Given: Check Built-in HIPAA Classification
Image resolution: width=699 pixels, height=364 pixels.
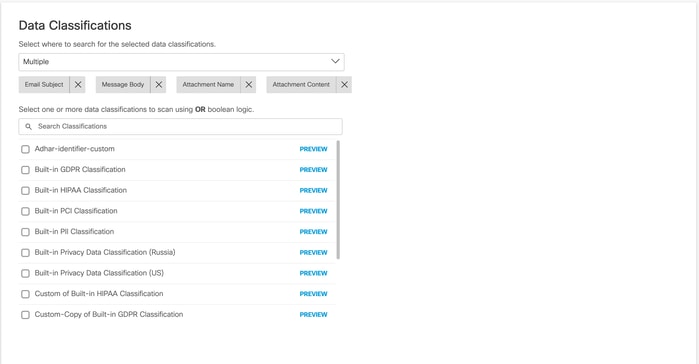Looking at the screenshot, I should (25, 191).
